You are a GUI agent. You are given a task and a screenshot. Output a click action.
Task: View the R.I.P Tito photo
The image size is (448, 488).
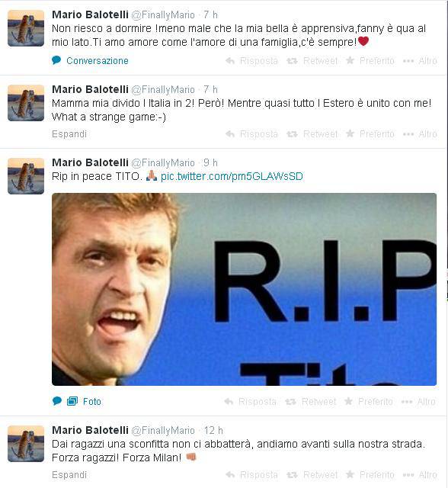click(244, 289)
